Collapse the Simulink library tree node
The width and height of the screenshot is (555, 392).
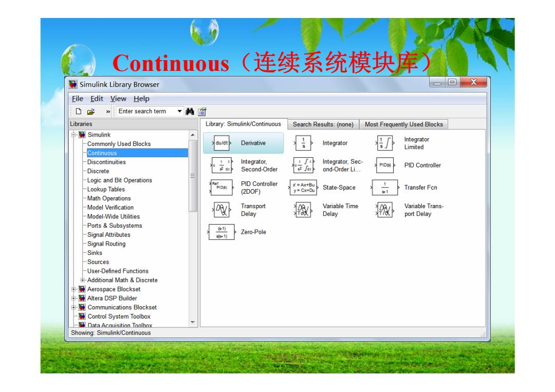(73, 135)
